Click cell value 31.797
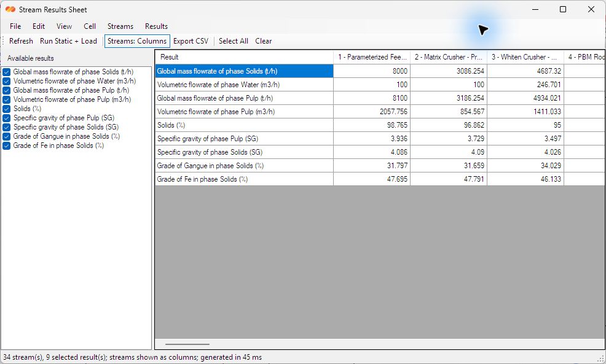Viewport: 606px width, 364px height. click(372, 166)
